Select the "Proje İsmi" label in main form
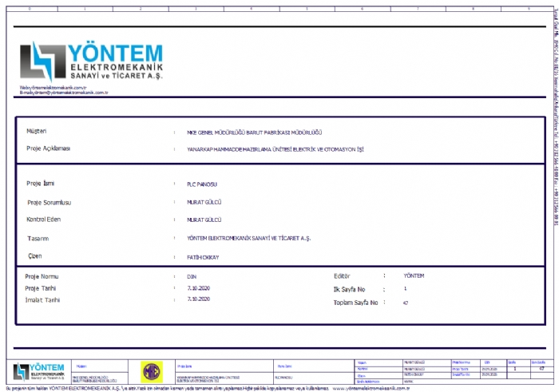 click(40, 184)
